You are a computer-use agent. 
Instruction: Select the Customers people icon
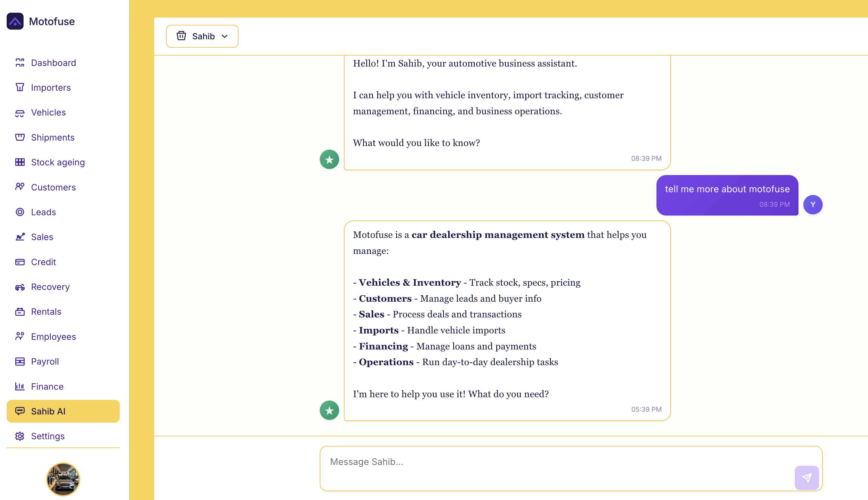coord(20,187)
